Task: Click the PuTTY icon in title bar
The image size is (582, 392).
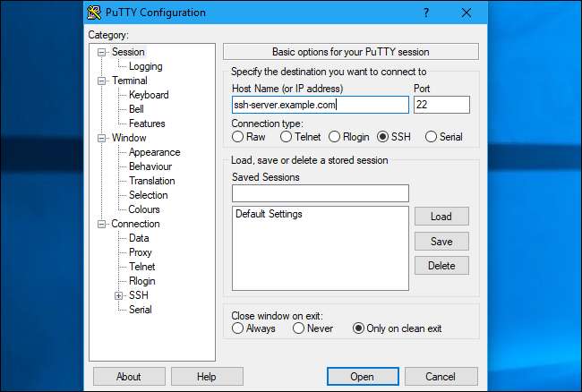Action: tap(94, 13)
